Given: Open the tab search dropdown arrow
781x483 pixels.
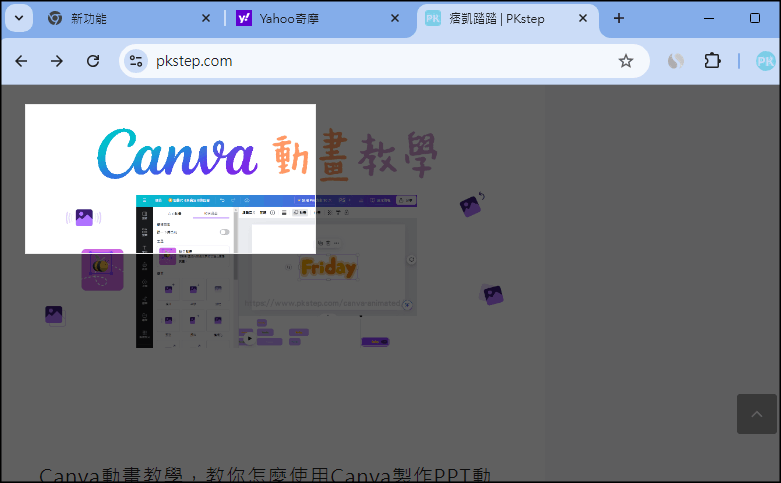Looking at the screenshot, I should click(x=19, y=18).
